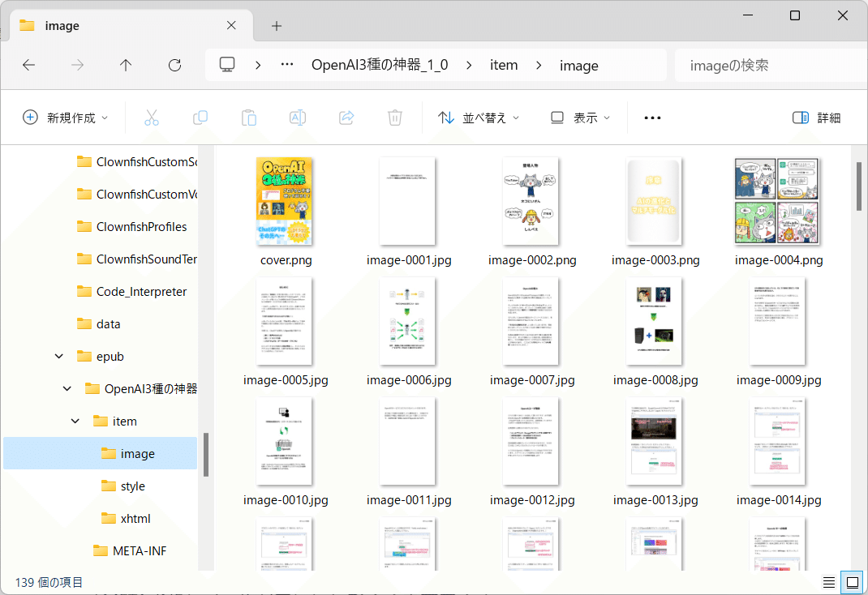Image resolution: width=868 pixels, height=595 pixels.
Task: Collapse the item tree node
Action: (75, 422)
